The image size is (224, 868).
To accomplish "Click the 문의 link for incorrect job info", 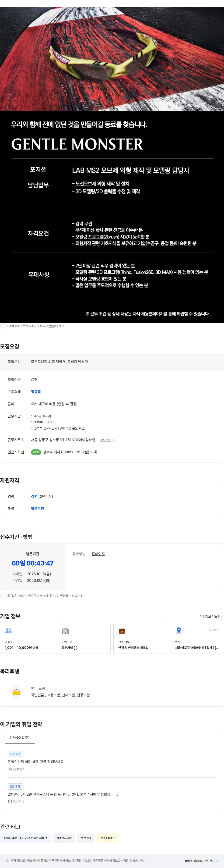I will pyautogui.click(x=51, y=326).
